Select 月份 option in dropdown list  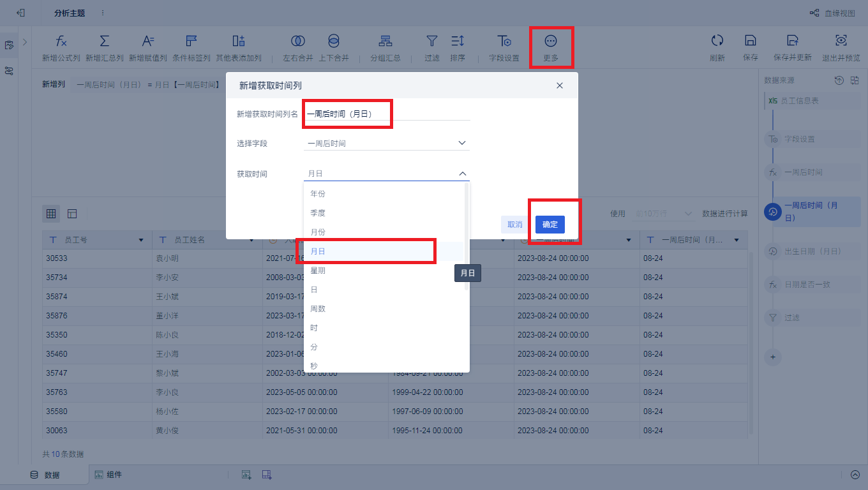tap(384, 232)
